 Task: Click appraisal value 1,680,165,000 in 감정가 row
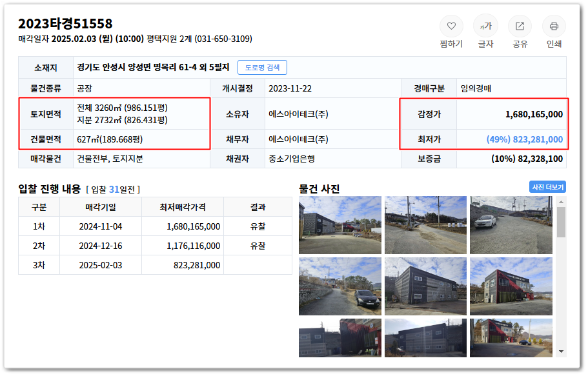coord(534,114)
